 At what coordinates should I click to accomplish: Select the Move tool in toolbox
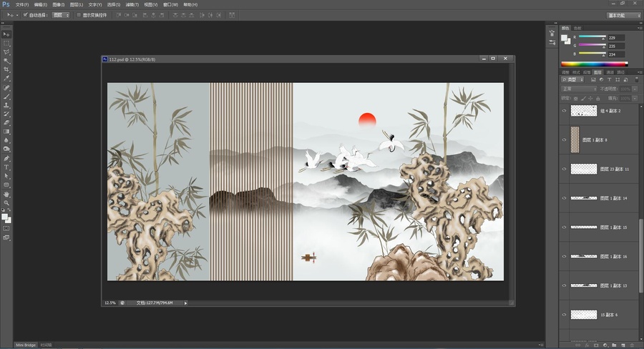[x=6, y=34]
